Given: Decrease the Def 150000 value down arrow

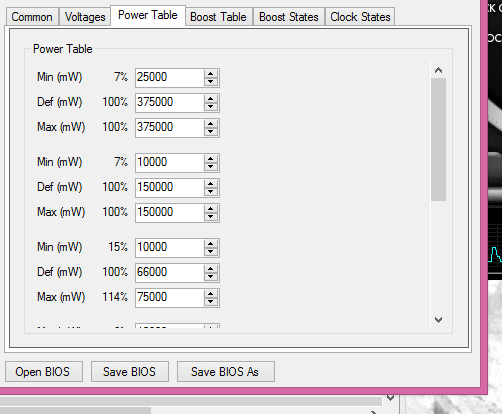Looking at the screenshot, I should pyautogui.click(x=211, y=192).
